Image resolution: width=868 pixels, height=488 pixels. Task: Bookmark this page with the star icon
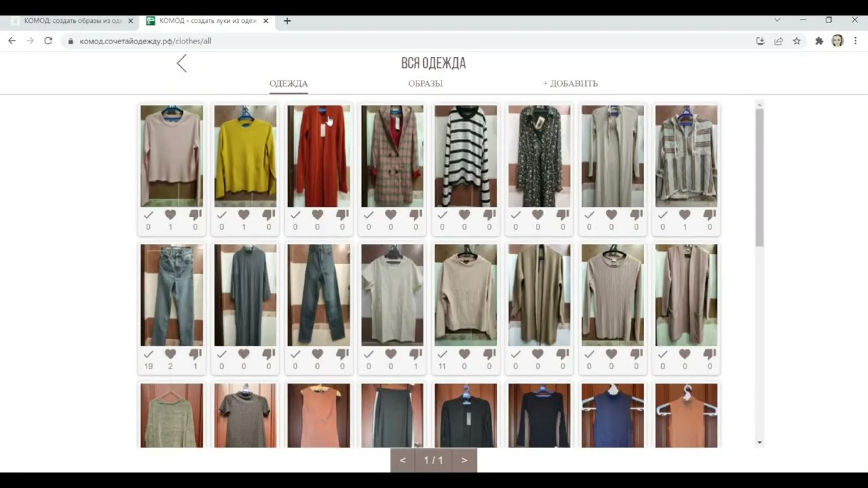[x=797, y=41]
